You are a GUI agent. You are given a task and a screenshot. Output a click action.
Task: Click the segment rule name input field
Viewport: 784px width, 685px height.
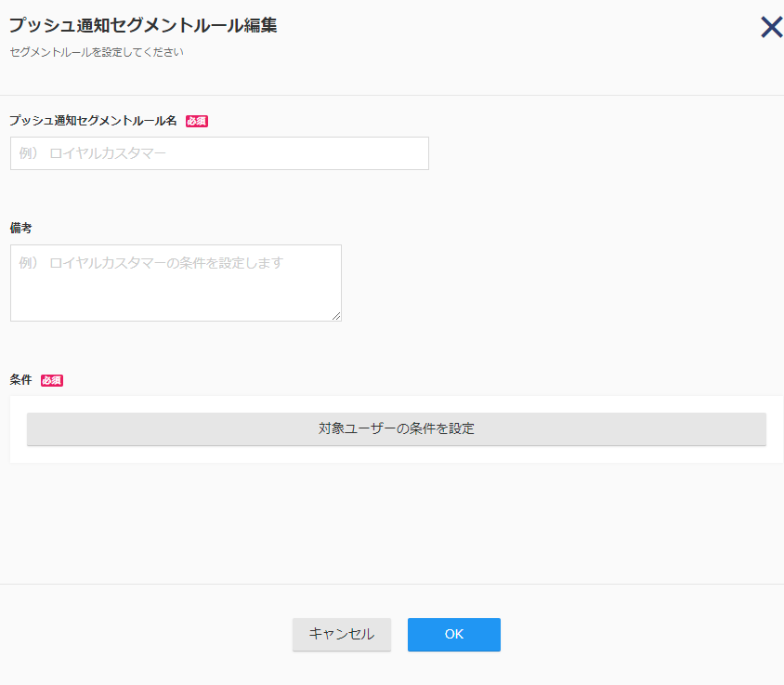[219, 153]
